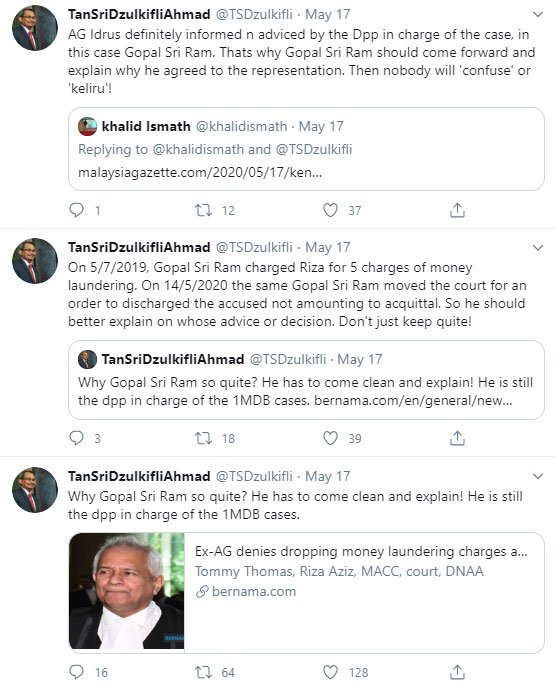Show options chevron on third tweet
The height and width of the screenshot is (691, 557).
click(537, 476)
